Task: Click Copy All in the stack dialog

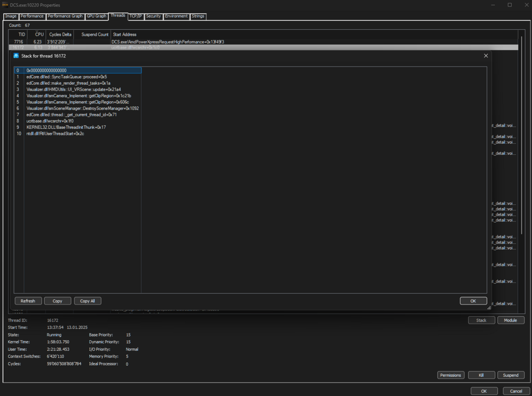Action: coord(87,300)
